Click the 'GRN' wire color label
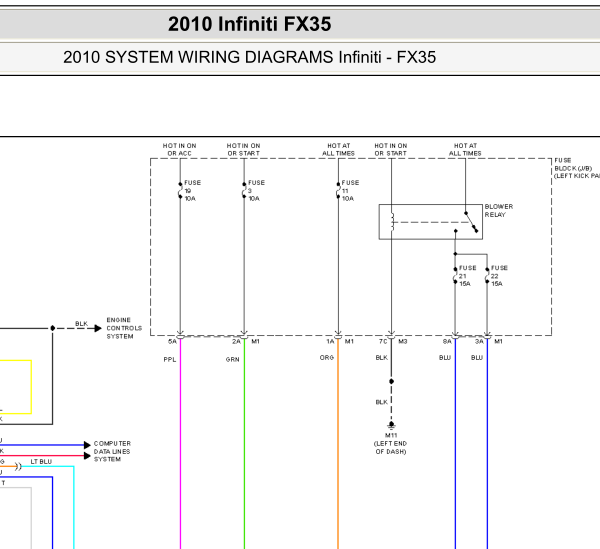Image resolution: width=600 pixels, height=549 pixels. coord(233,360)
